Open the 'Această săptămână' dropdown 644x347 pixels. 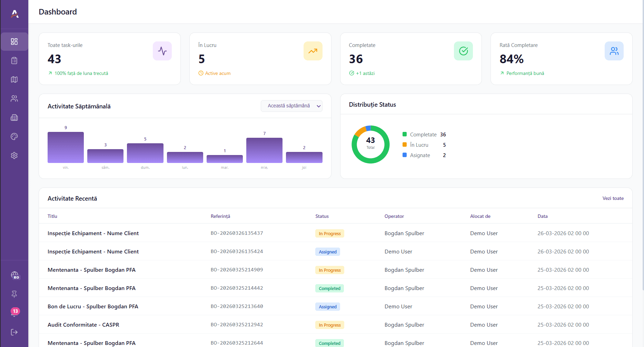tap(291, 106)
